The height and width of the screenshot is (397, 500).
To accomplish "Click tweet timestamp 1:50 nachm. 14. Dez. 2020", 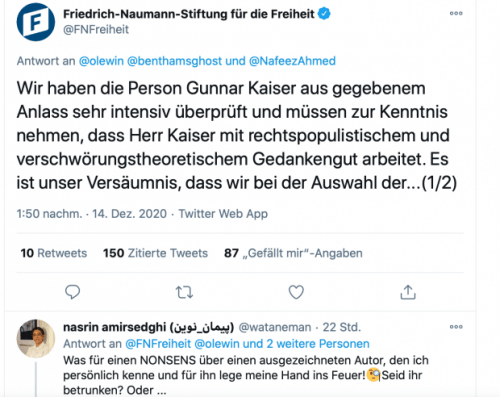I will click(92, 214).
